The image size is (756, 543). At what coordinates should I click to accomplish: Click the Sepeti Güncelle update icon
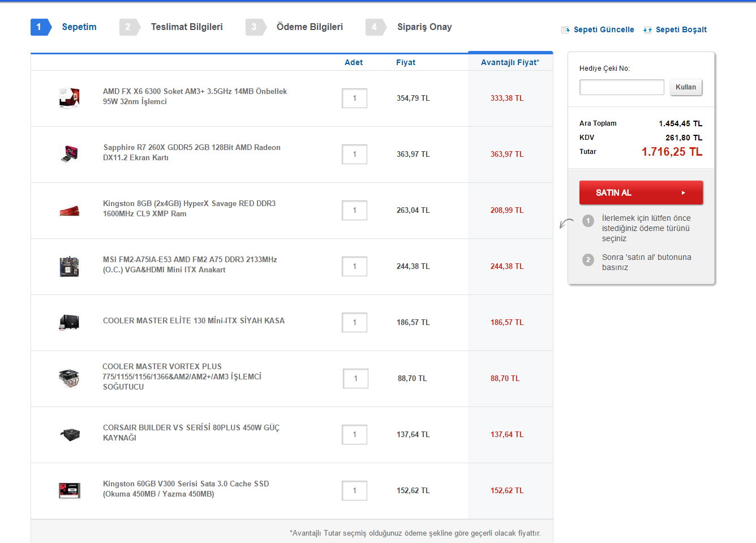tap(565, 30)
